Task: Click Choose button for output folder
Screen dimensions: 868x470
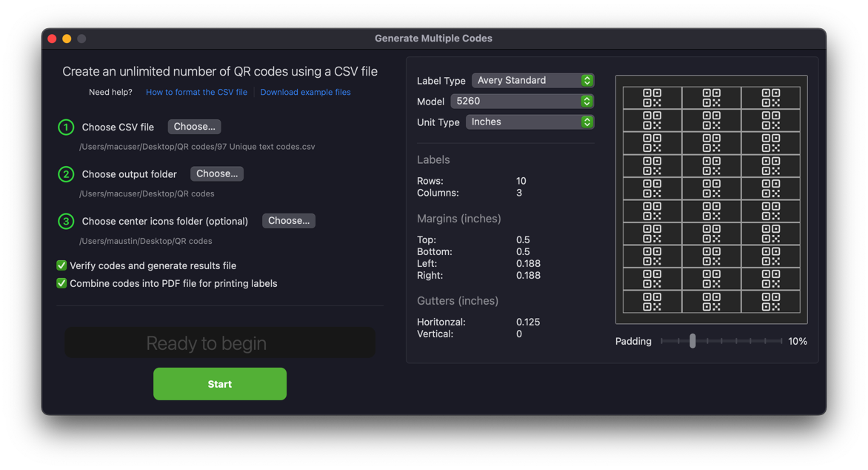Action: pyautogui.click(x=217, y=174)
